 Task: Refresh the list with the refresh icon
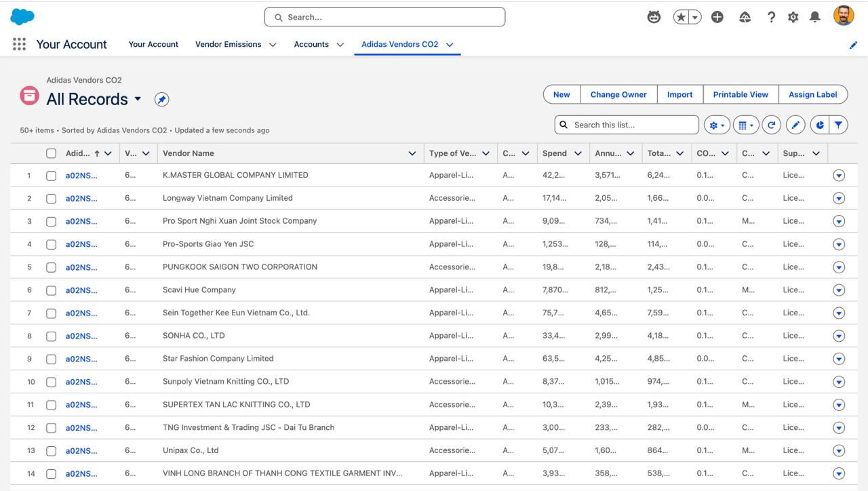[x=771, y=125]
